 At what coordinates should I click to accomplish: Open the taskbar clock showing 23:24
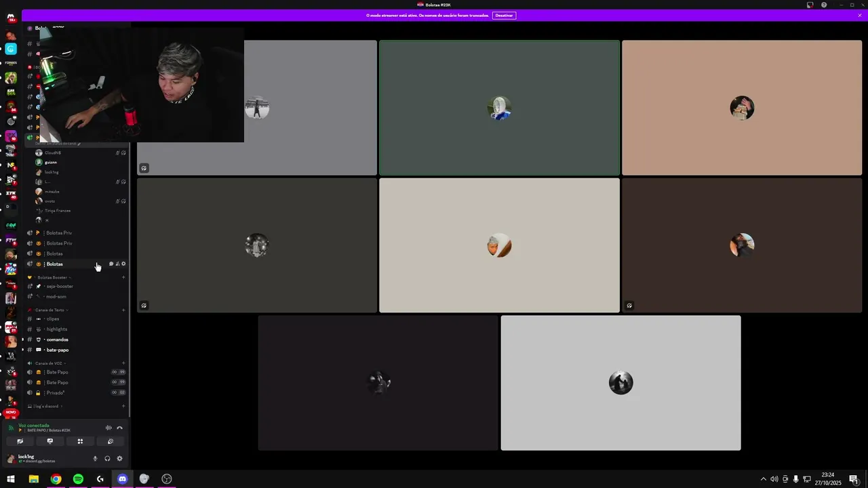point(827,479)
